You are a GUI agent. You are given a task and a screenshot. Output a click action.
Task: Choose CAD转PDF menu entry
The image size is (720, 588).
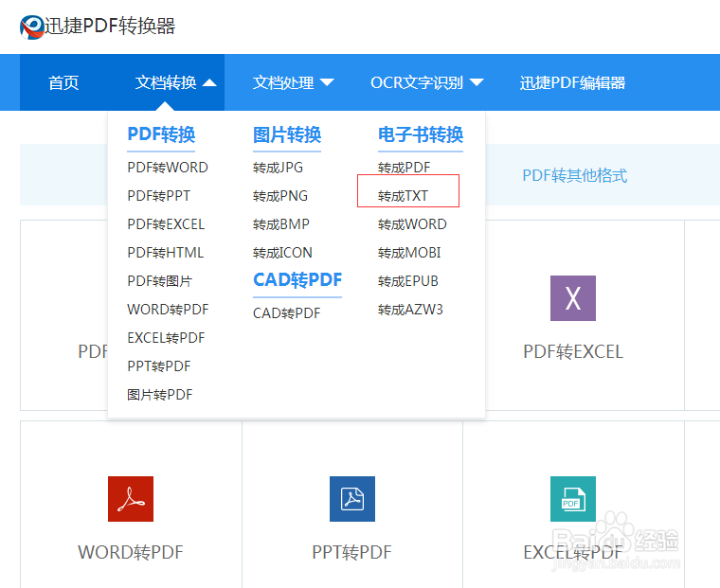click(286, 313)
